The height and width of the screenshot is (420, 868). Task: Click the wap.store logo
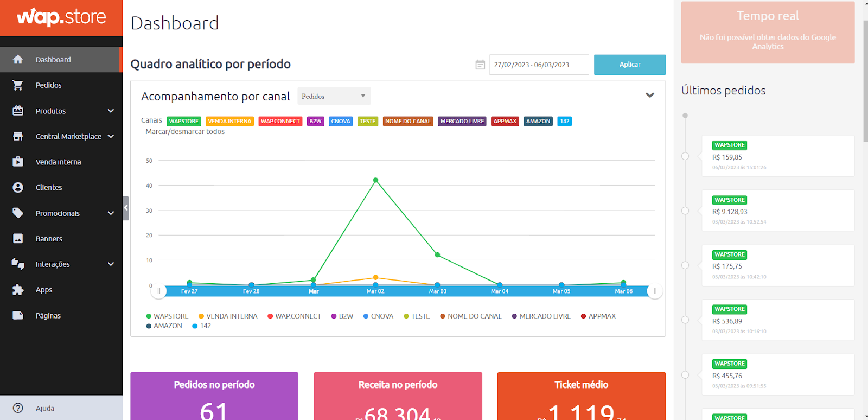(x=61, y=17)
